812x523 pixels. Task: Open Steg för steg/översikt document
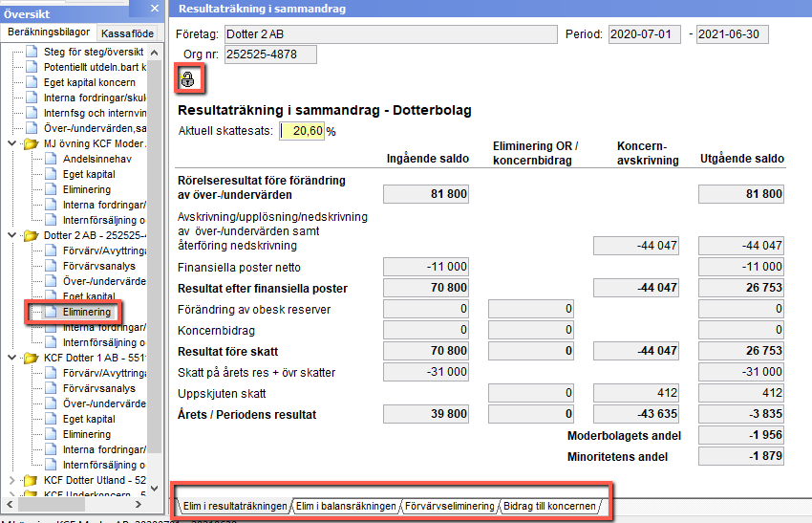pos(94,52)
